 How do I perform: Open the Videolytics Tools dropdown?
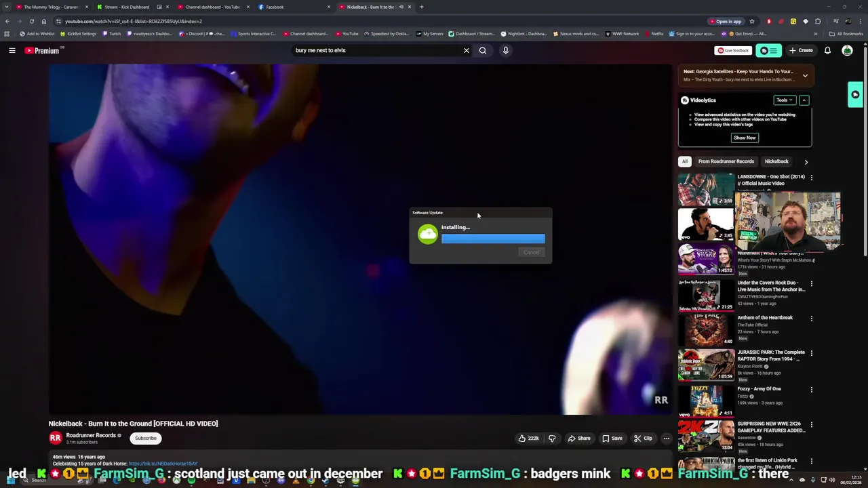785,100
